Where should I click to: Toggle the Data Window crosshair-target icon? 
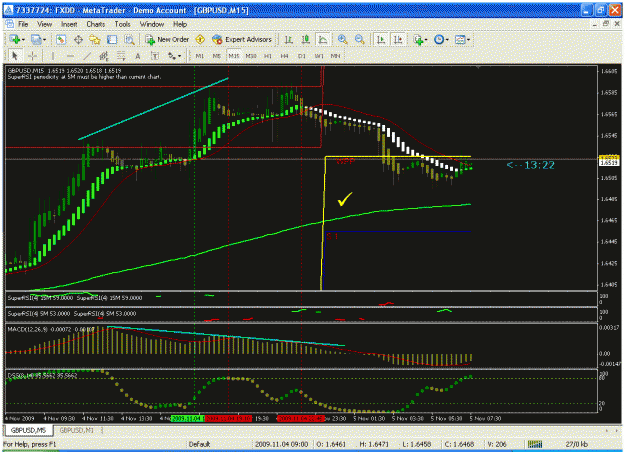[x=78, y=39]
